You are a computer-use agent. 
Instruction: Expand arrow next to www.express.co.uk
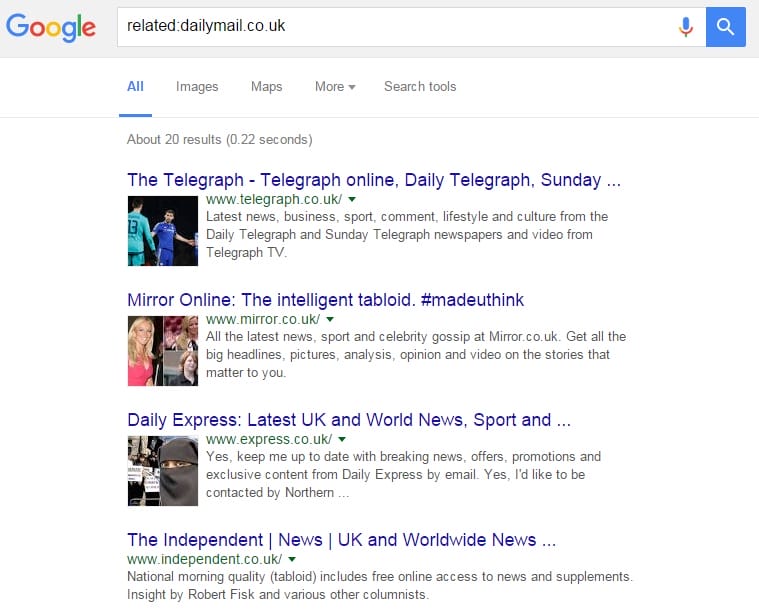coord(342,440)
